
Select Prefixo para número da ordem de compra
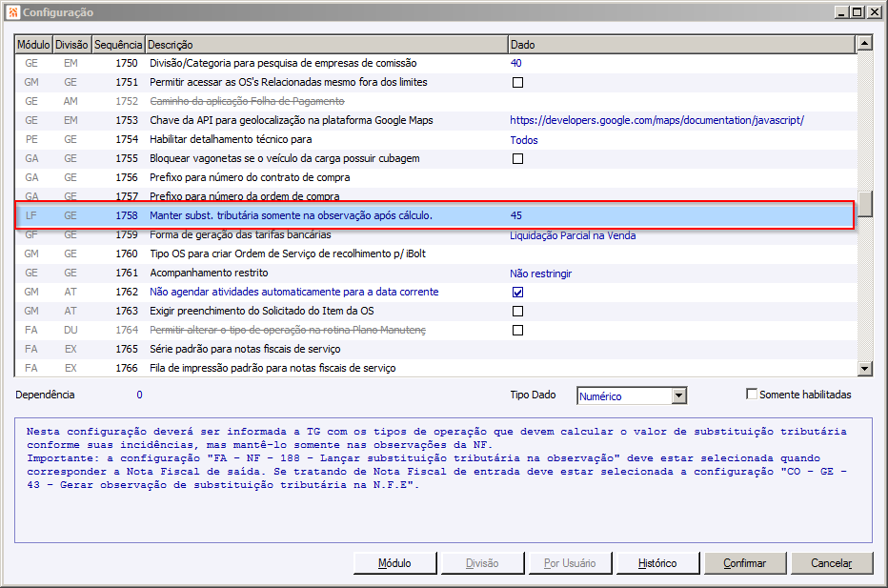pyautogui.click(x=434, y=194)
